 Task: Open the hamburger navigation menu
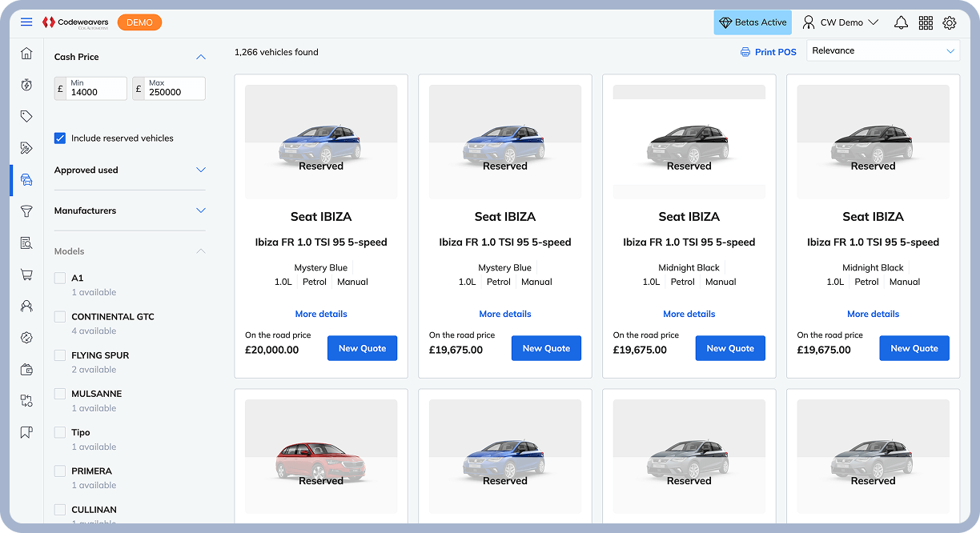tap(26, 22)
